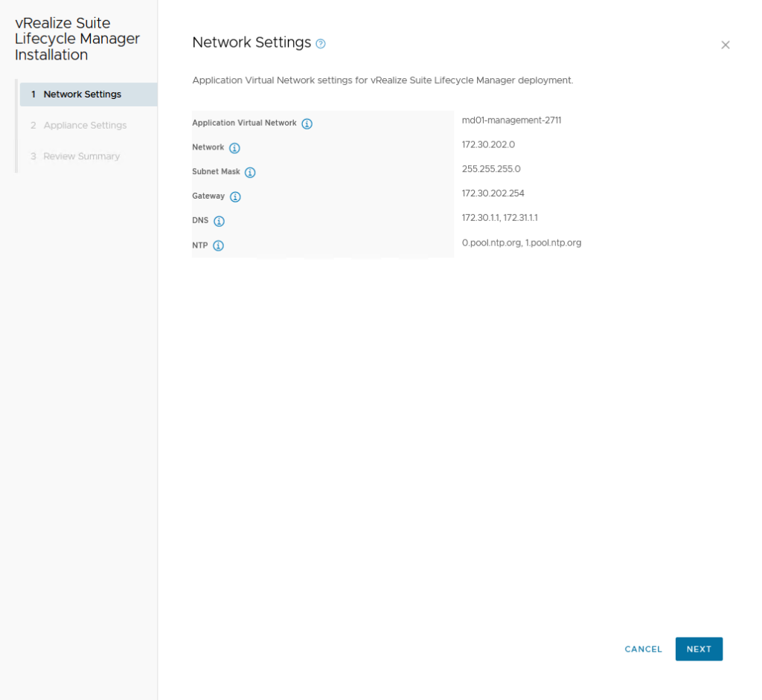Click the DNS info icon
The image size is (762, 700).
pos(219,222)
